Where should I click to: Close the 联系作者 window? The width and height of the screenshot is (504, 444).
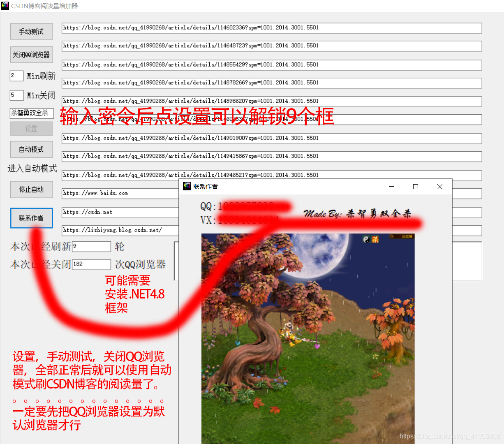click(440, 187)
